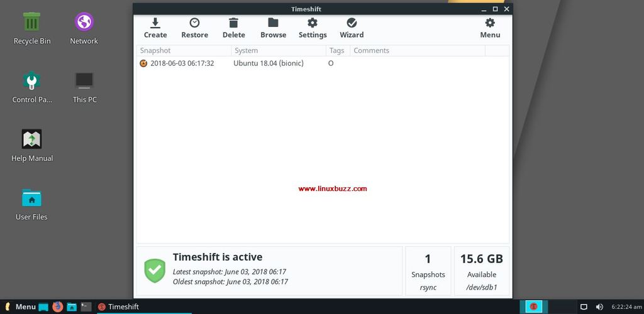Open file manager from the taskbar
Viewport: 644px width, 314px height.
(x=72, y=306)
